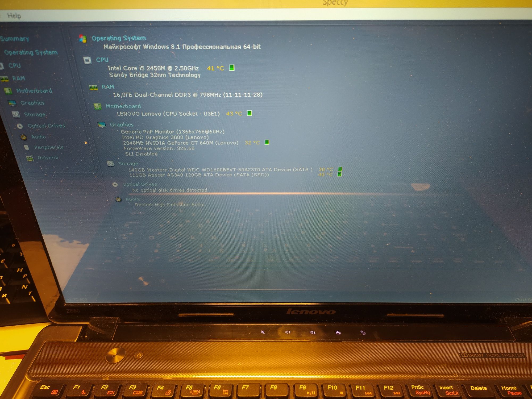The height and width of the screenshot is (399, 532).
Task: Toggle green status indicator for Motherboard temperature
Action: click(x=250, y=114)
